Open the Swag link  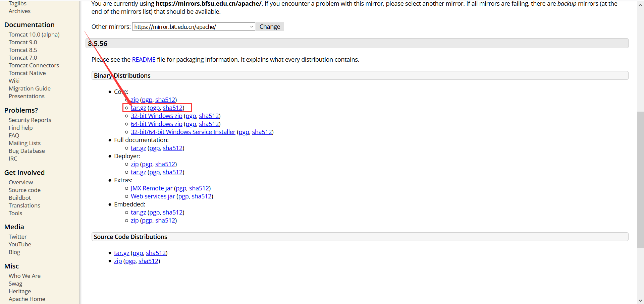point(15,284)
